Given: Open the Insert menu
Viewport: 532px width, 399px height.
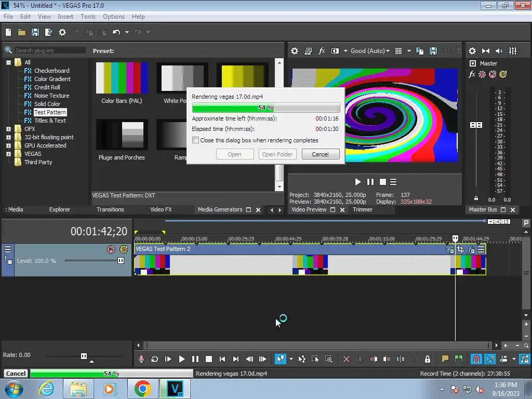Looking at the screenshot, I should [x=65, y=17].
